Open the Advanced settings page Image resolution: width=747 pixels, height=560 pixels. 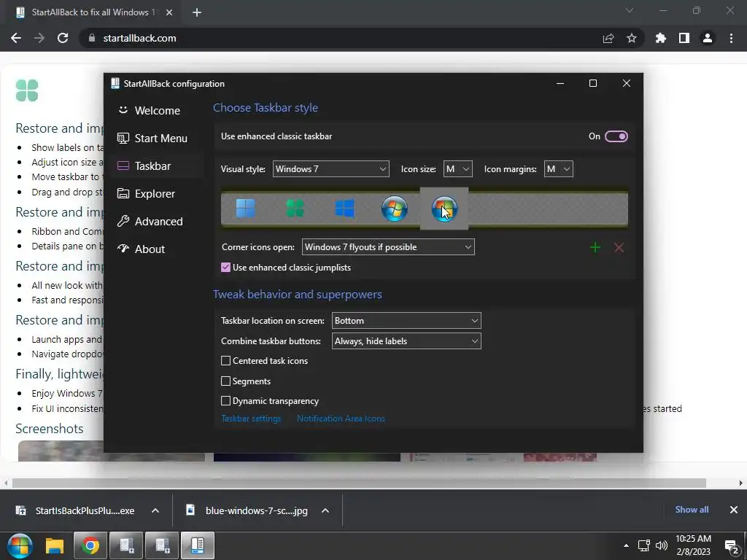click(157, 222)
